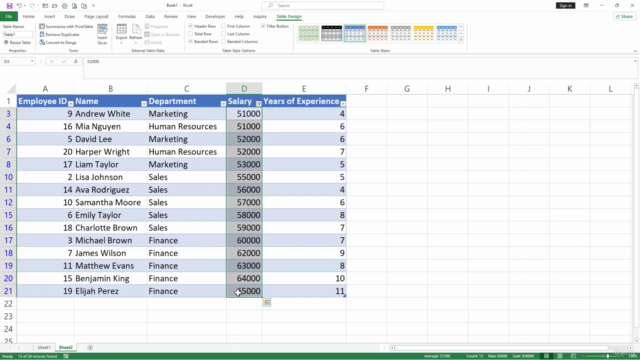640x360 pixels.
Task: Open the Department filter dropdown
Action: click(223, 104)
